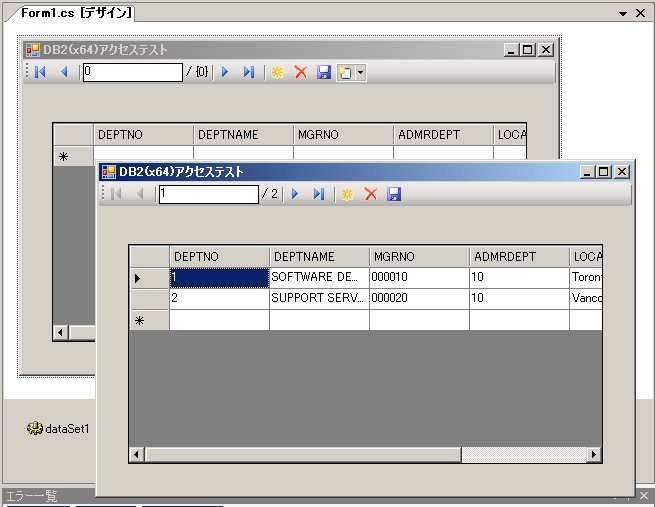Click add-item icon in designer toolbar

345,72
